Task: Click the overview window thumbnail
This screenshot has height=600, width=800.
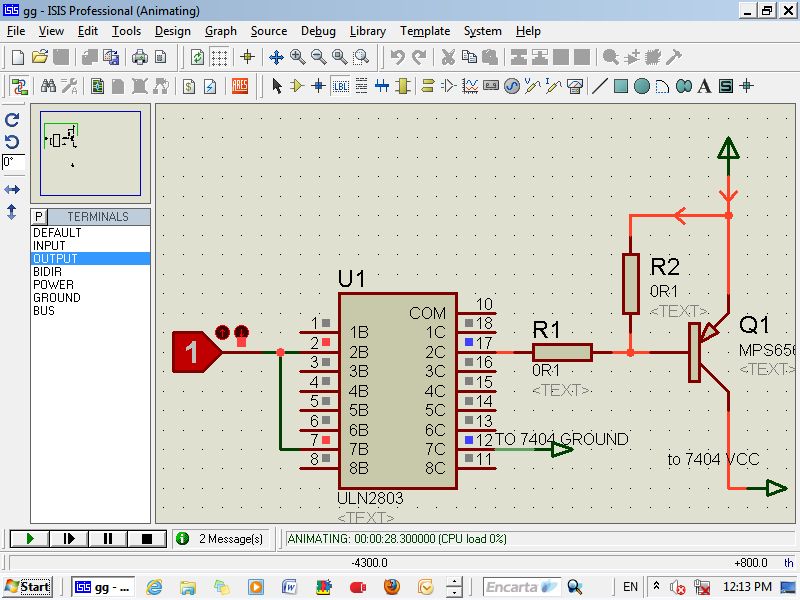Action: pyautogui.click(x=90, y=154)
